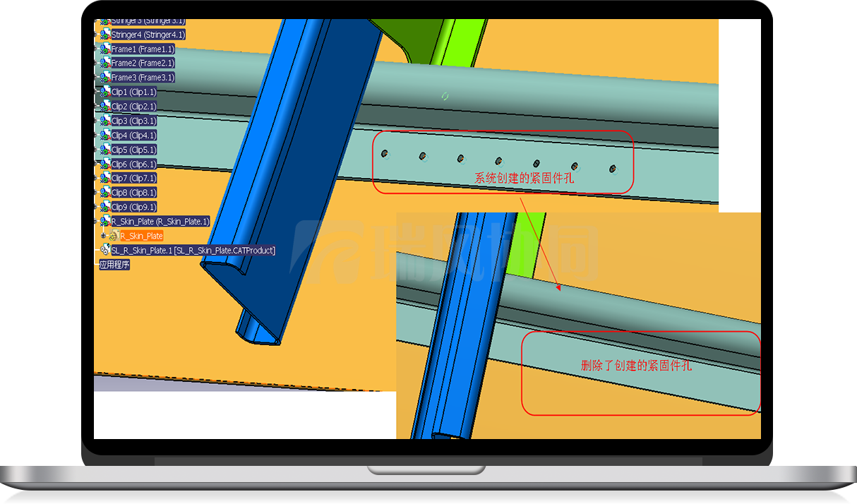
Task: Select the Clip2 (Clip2.1) tree label
Action: coord(134,107)
